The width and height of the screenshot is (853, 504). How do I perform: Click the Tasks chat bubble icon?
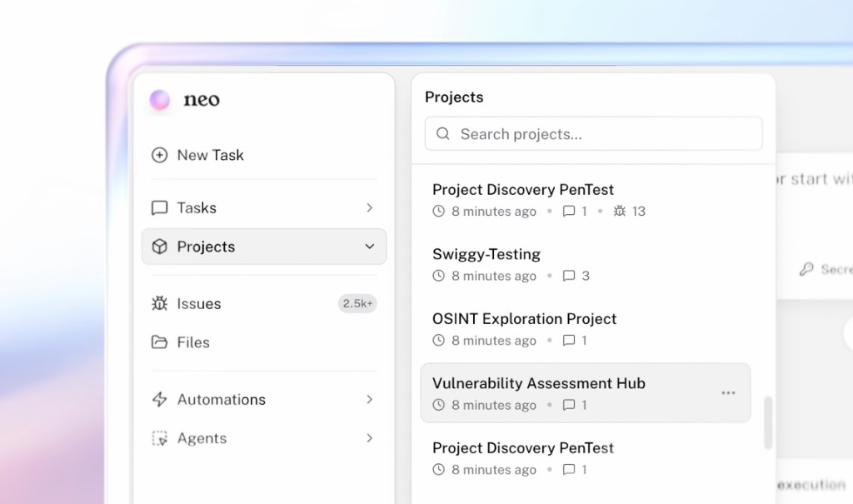[x=159, y=208]
